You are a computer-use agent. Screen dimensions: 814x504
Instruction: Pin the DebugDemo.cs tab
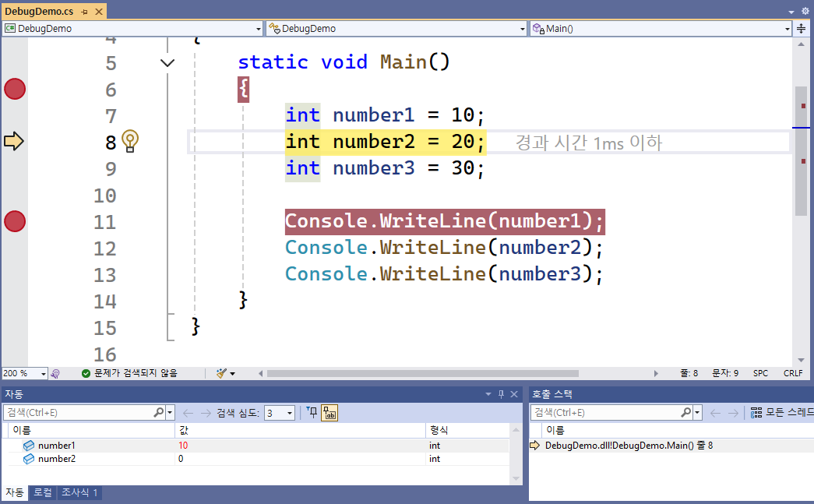pyautogui.click(x=85, y=11)
